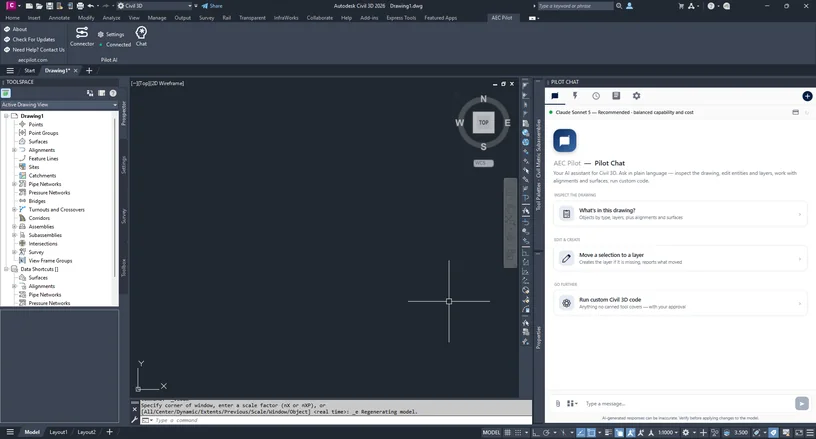Open the Annotate ribbon tab
This screenshot has width=816, height=439.
tap(59, 18)
